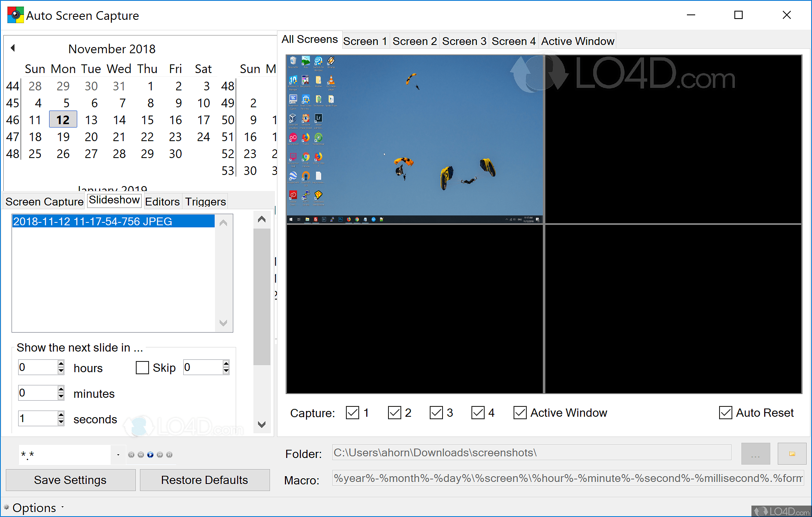Enable the Skip checkbox
This screenshot has width=812, height=517.
pyautogui.click(x=142, y=368)
